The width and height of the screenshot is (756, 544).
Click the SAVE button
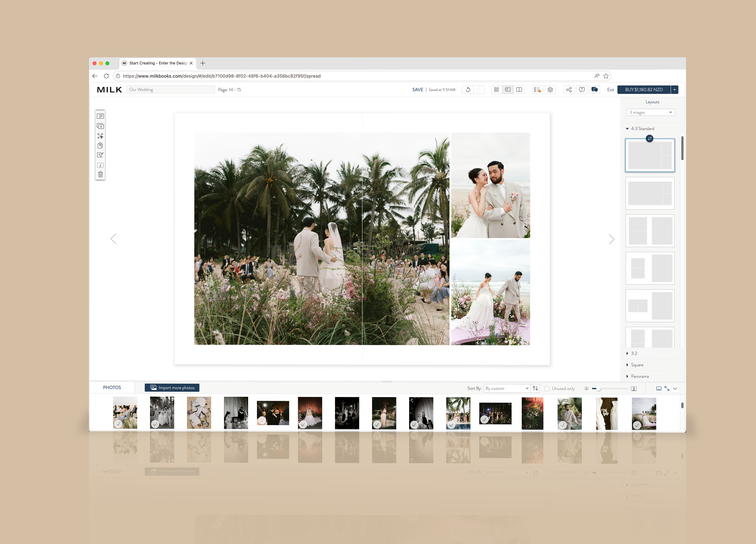418,90
